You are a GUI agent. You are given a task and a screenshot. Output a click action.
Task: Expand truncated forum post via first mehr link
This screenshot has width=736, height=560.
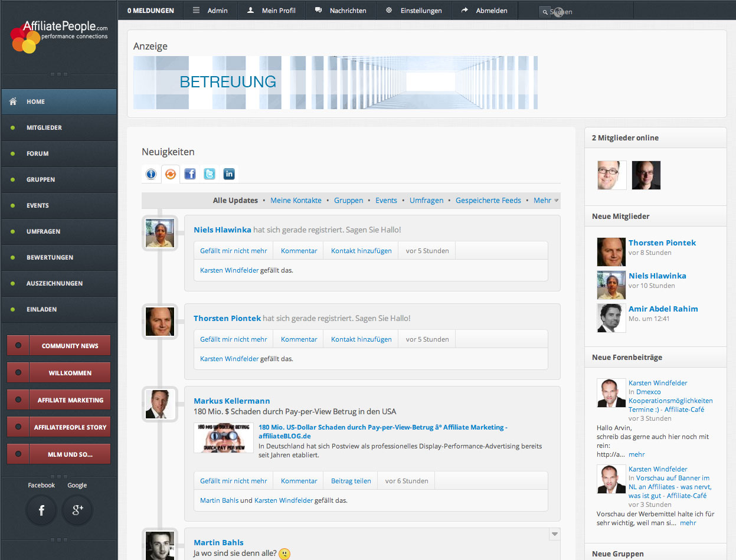click(636, 454)
